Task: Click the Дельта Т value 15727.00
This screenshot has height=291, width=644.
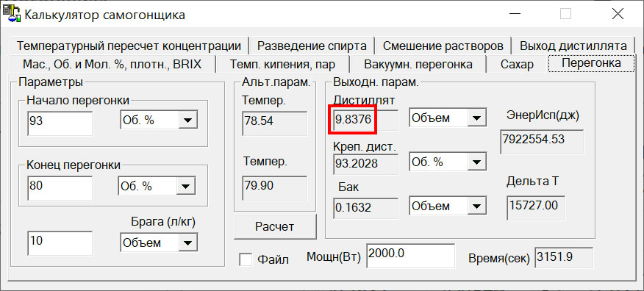Action: (x=536, y=208)
